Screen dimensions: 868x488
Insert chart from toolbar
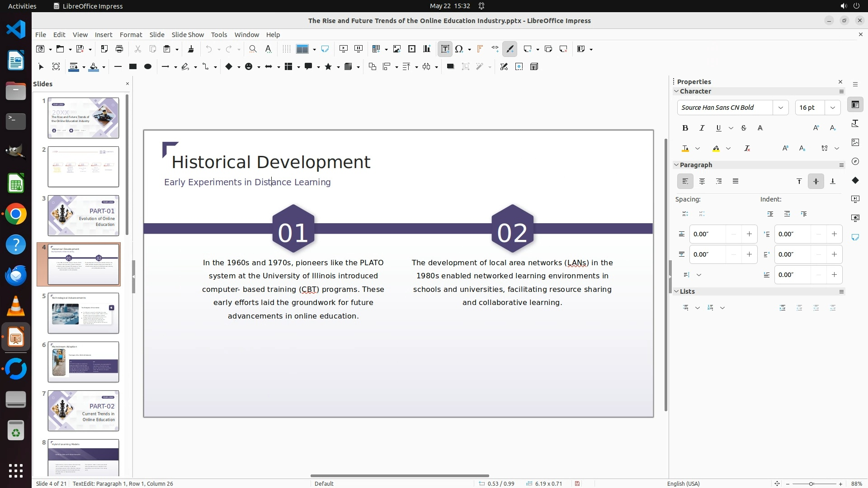click(427, 49)
